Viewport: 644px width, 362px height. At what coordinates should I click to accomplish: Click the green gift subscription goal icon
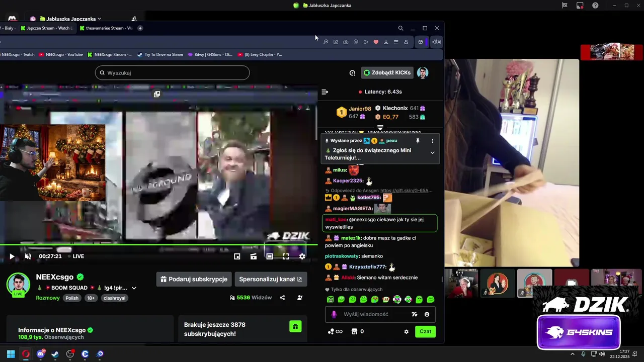coord(295,326)
